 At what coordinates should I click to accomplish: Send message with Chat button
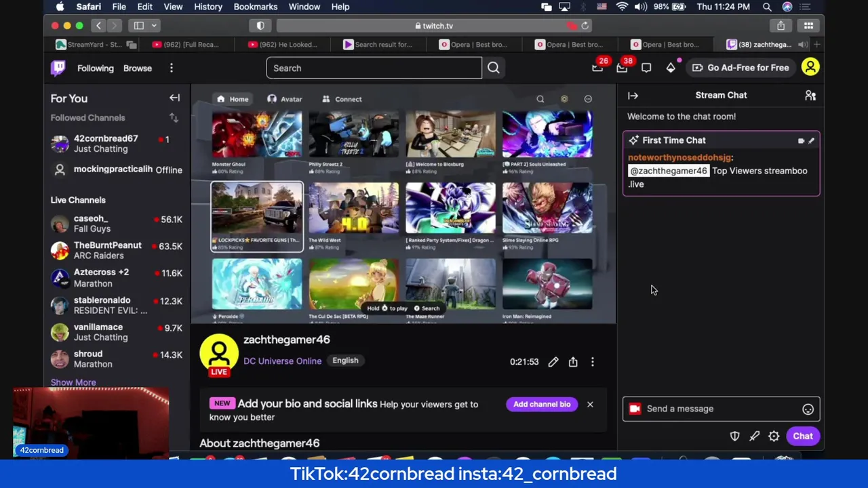point(803,436)
